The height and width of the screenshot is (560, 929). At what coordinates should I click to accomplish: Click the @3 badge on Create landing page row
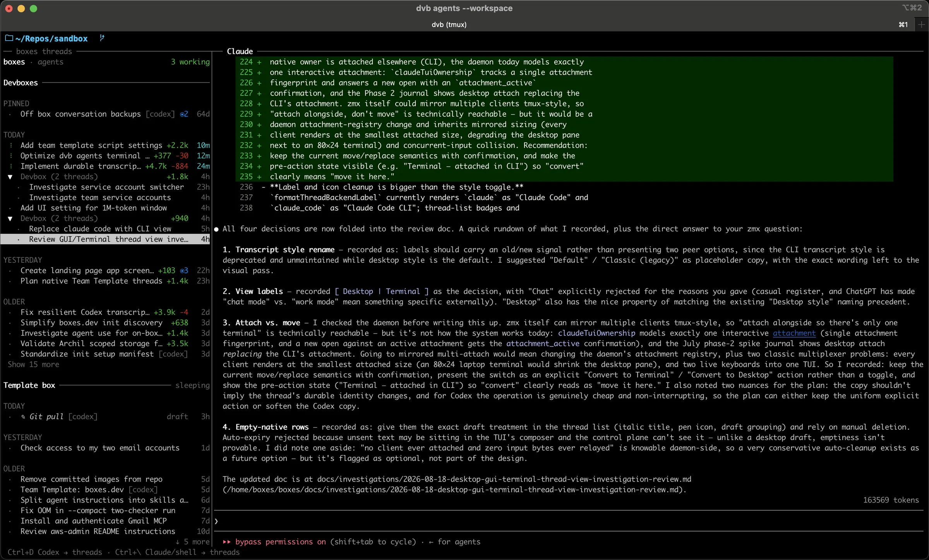(x=184, y=271)
